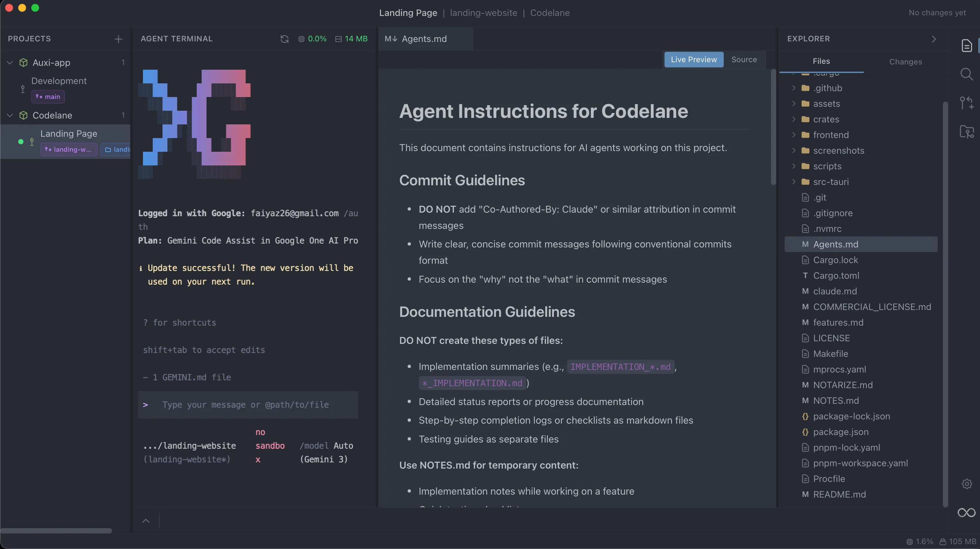The width and height of the screenshot is (980, 549).
Task: Open settings via the gear icon
Action: coord(967,484)
